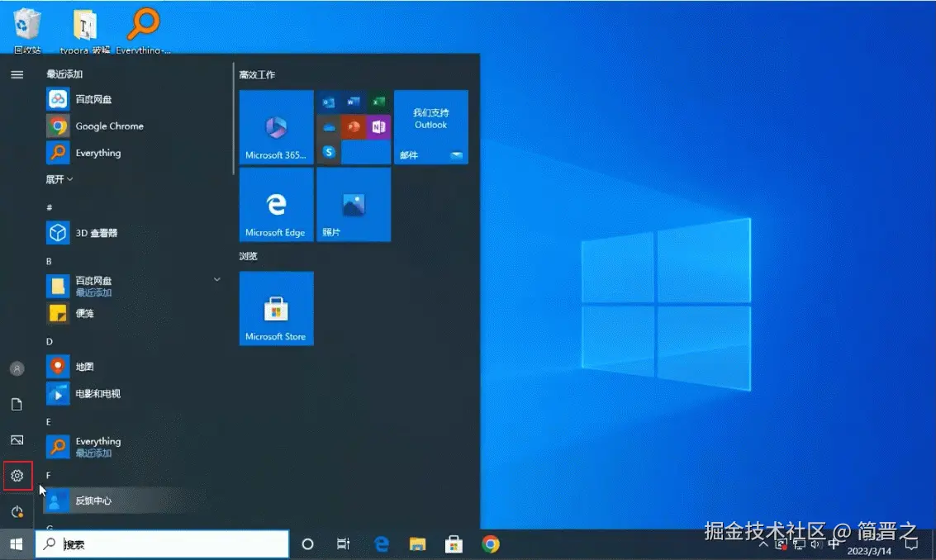Open Settings gear in Start sidebar
The image size is (936, 560).
(x=17, y=476)
